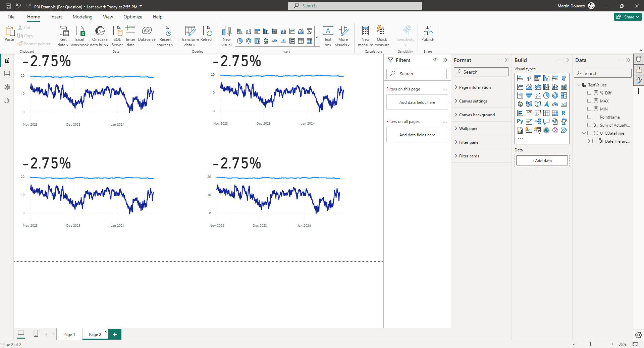Open the Insert ribbon tab
This screenshot has height=348, width=644.
(x=56, y=17)
